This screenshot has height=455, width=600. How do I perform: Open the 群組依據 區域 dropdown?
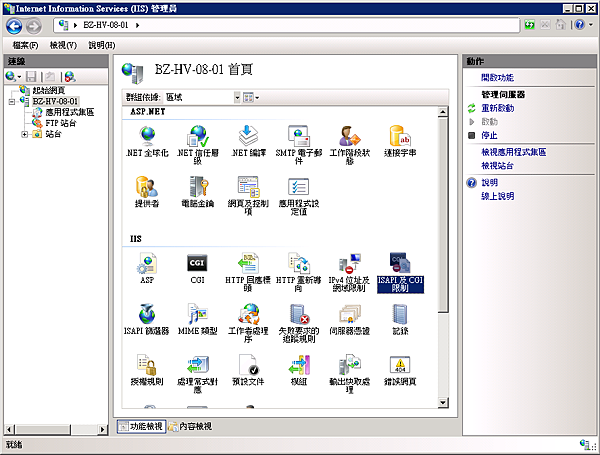tap(237, 98)
